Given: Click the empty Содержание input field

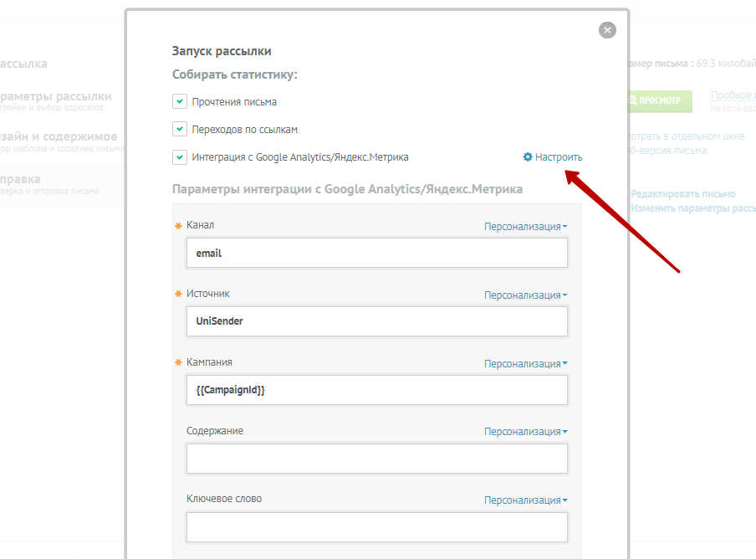Looking at the screenshot, I should [x=377, y=459].
